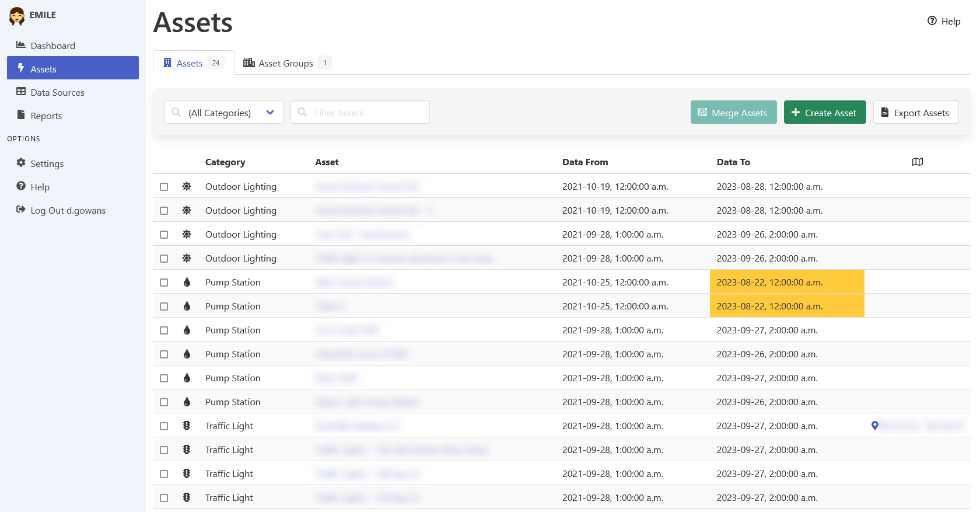Click the Data Sources table icon
The width and height of the screenshot is (980, 512).
(21, 92)
